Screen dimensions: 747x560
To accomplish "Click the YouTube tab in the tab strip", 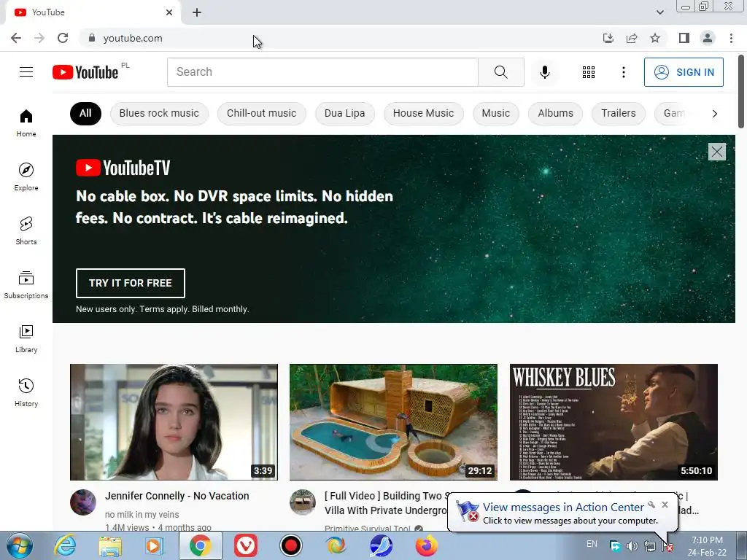I will pos(93,12).
